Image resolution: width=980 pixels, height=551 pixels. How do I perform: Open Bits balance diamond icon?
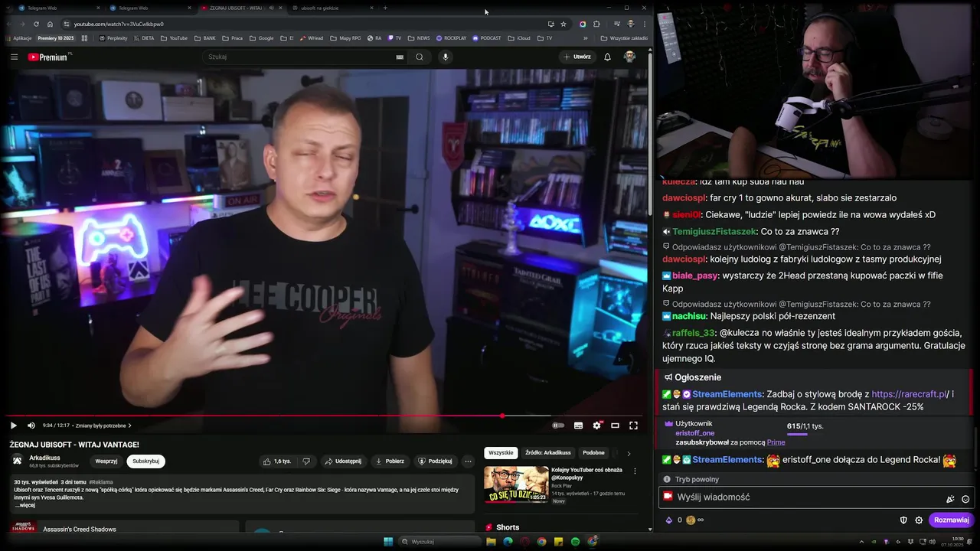[668, 520]
